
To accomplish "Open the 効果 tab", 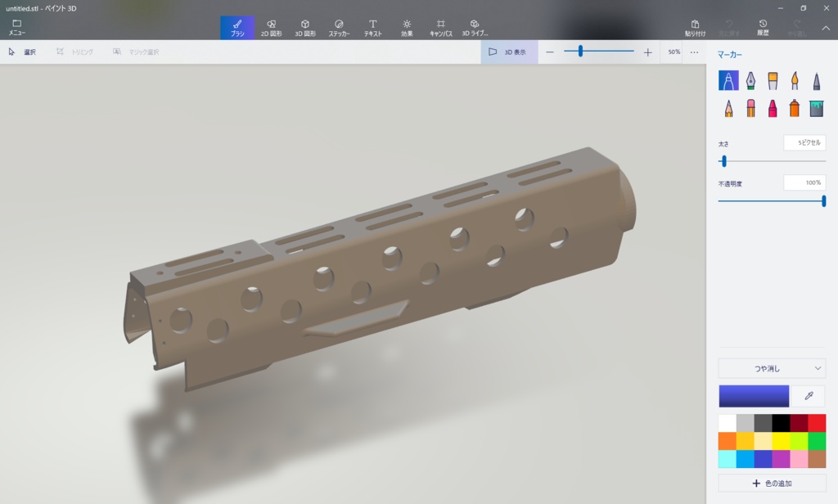I will (407, 27).
